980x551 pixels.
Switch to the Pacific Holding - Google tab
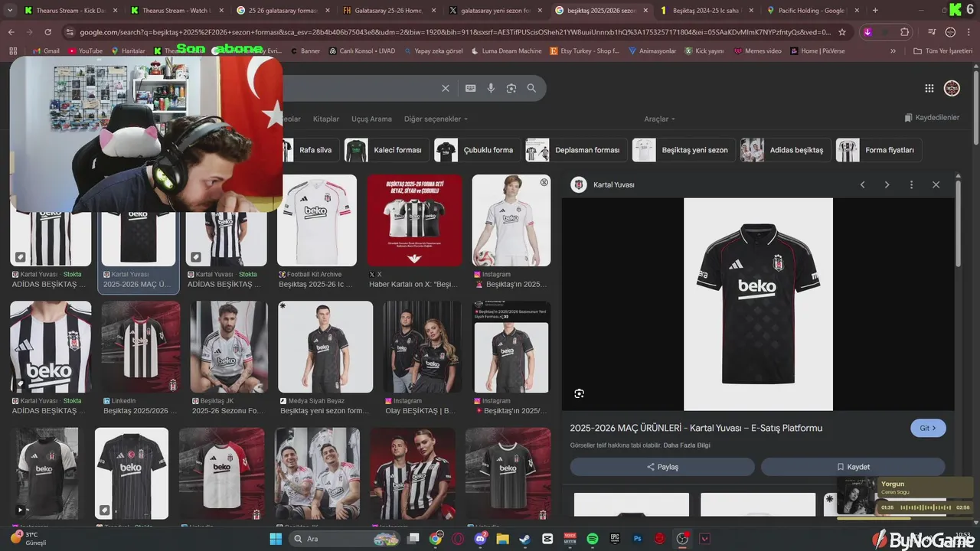pyautogui.click(x=812, y=11)
